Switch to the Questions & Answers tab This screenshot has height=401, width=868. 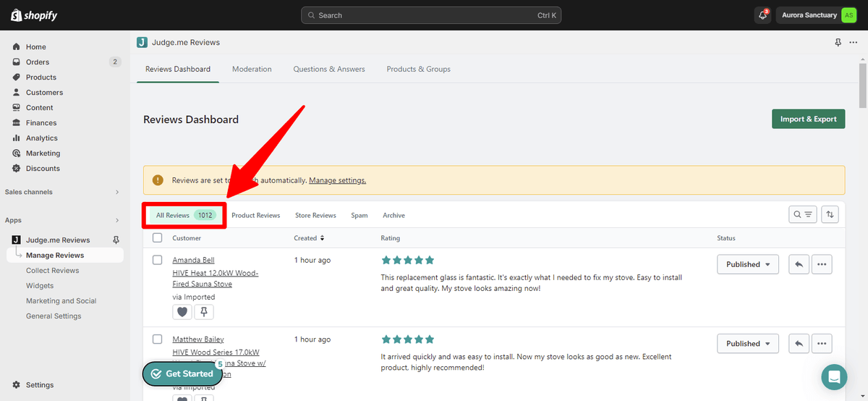tap(329, 69)
